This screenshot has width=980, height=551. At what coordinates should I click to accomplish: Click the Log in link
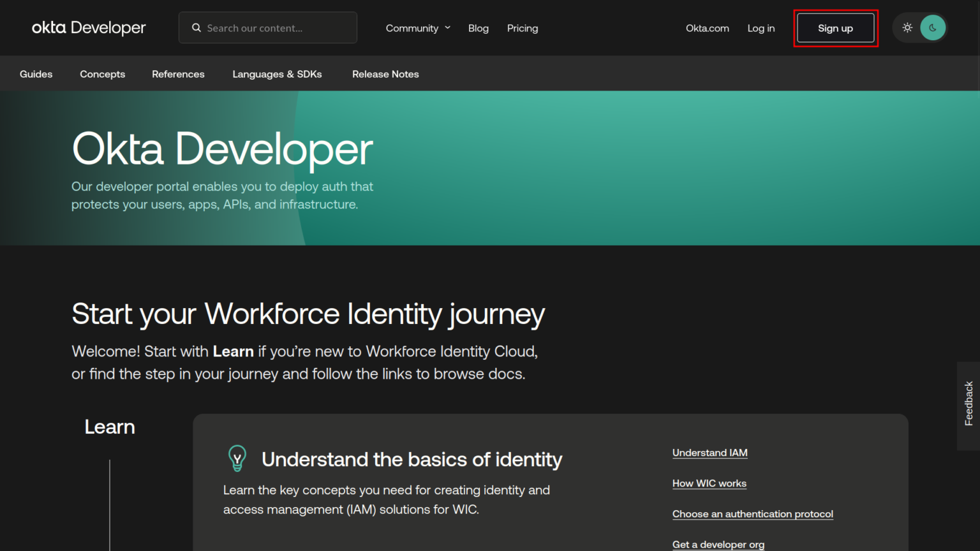tap(761, 28)
